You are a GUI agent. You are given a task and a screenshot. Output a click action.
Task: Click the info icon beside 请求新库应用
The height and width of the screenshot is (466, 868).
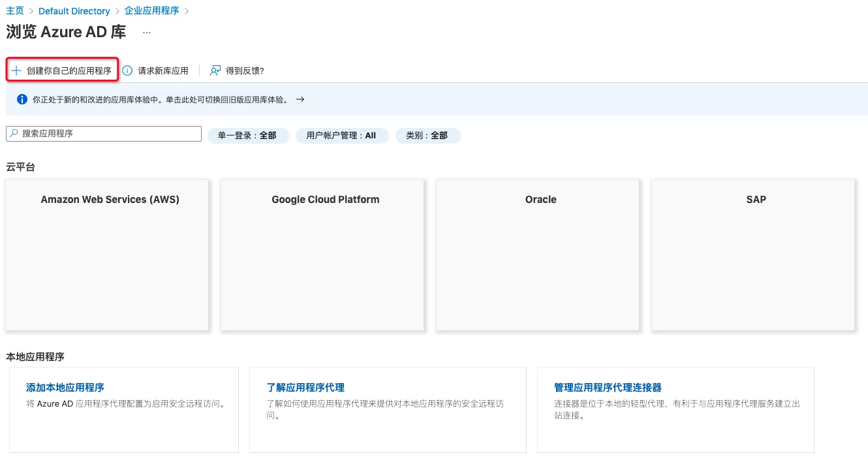pyautogui.click(x=127, y=70)
